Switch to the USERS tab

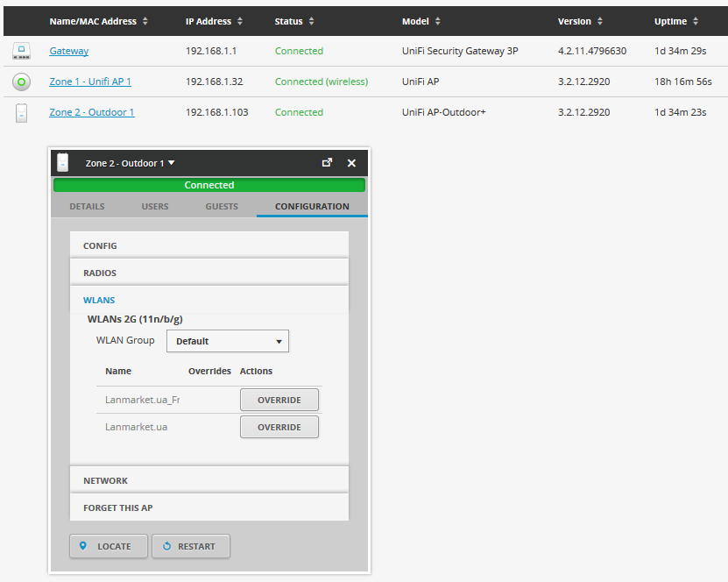155,207
